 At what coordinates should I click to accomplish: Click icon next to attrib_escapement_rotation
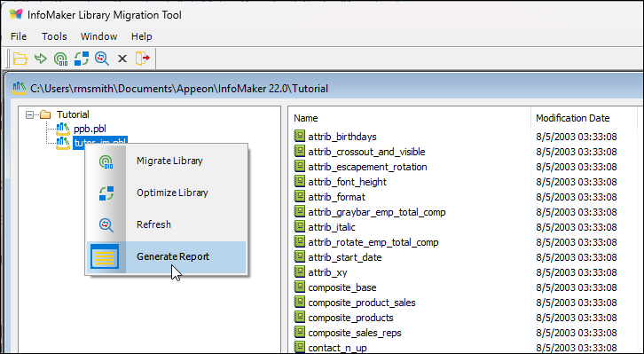[300, 166]
